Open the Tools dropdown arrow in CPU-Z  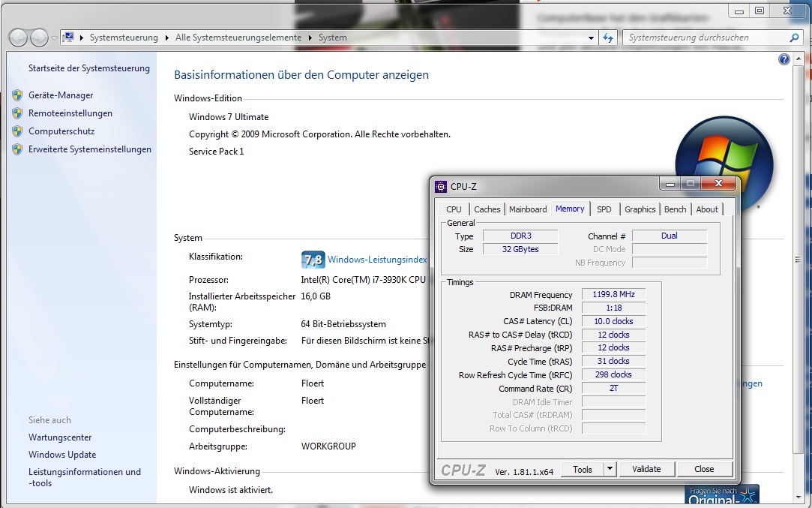point(610,469)
